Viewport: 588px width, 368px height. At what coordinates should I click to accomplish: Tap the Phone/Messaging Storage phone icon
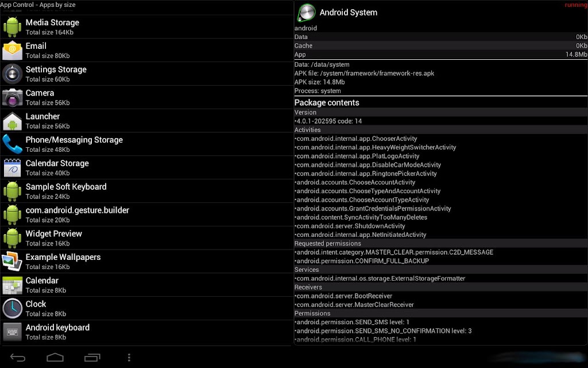(13, 144)
